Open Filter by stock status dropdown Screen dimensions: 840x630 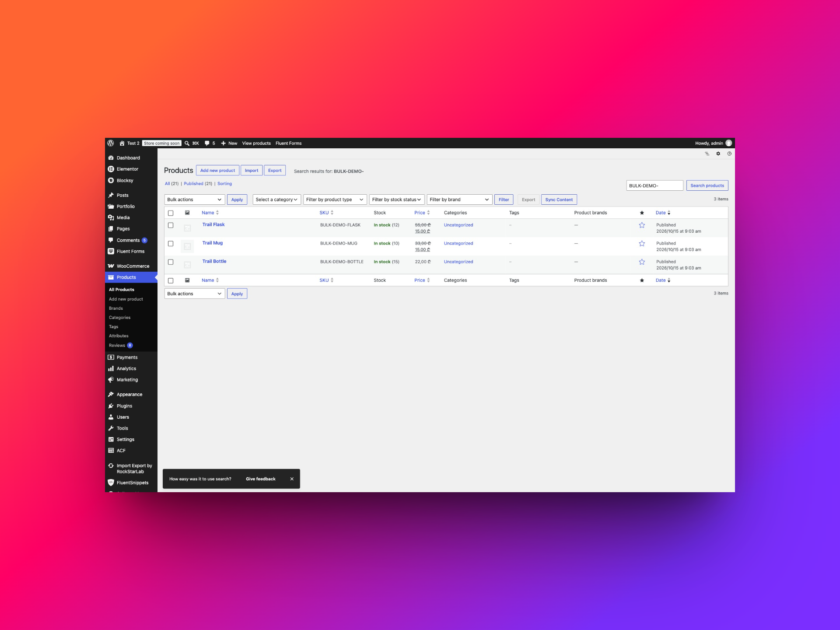click(397, 199)
